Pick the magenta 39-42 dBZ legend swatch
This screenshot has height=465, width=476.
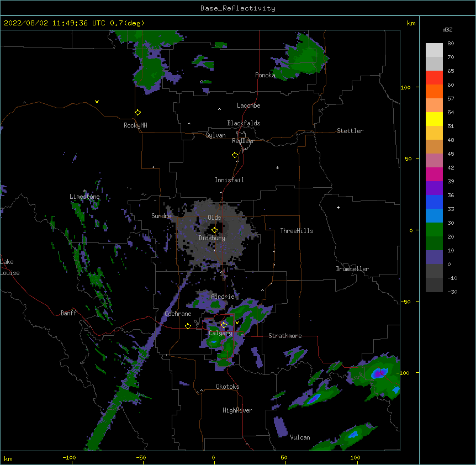click(434, 174)
